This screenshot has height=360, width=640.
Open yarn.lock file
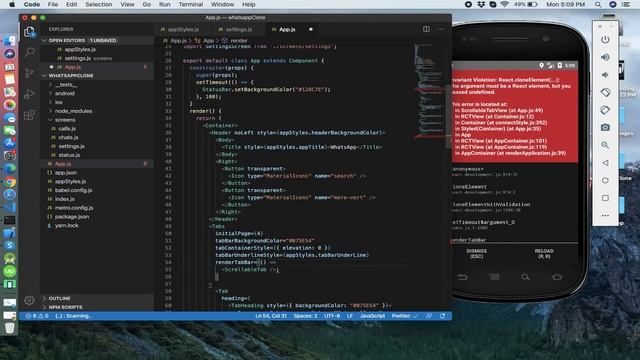97,225
